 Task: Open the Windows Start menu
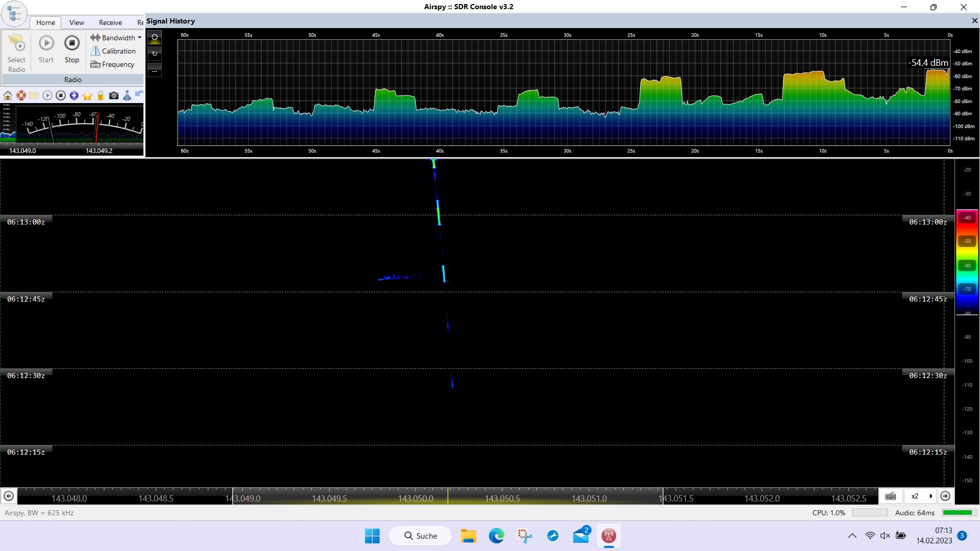coord(372,536)
